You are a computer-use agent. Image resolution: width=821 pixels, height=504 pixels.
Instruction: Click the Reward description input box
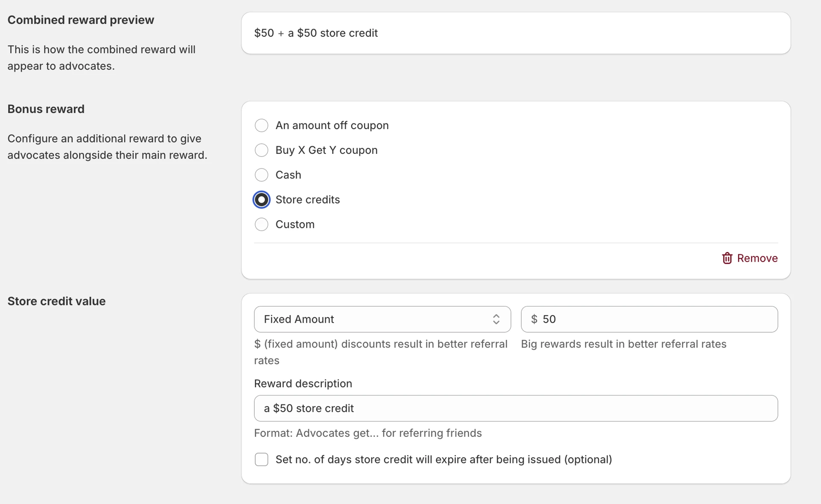click(x=515, y=408)
